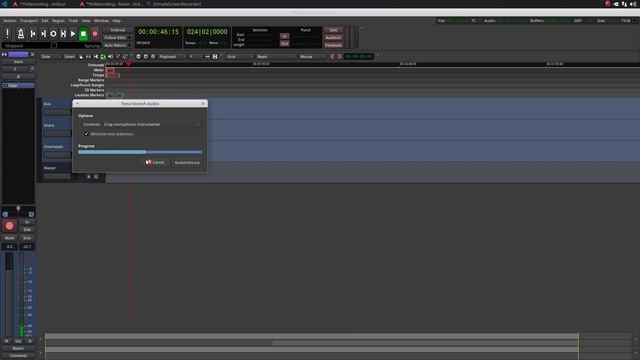
Task: Open the Session menu
Action: point(9,20)
